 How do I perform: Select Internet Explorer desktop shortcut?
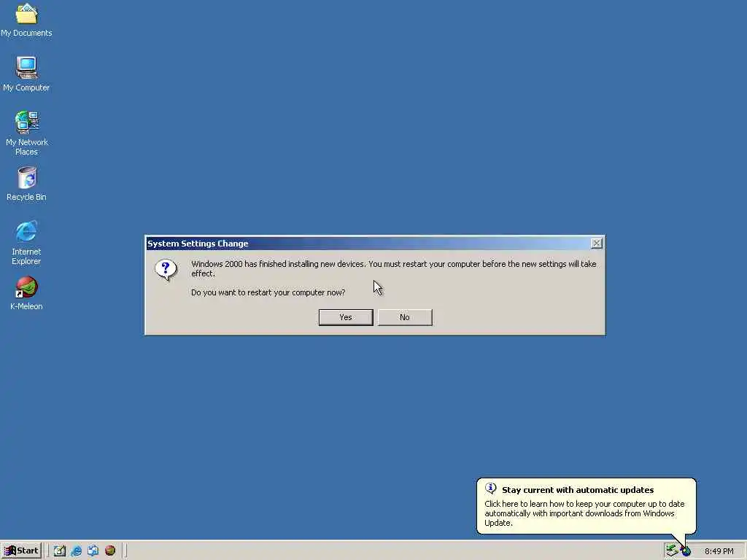pos(27,242)
